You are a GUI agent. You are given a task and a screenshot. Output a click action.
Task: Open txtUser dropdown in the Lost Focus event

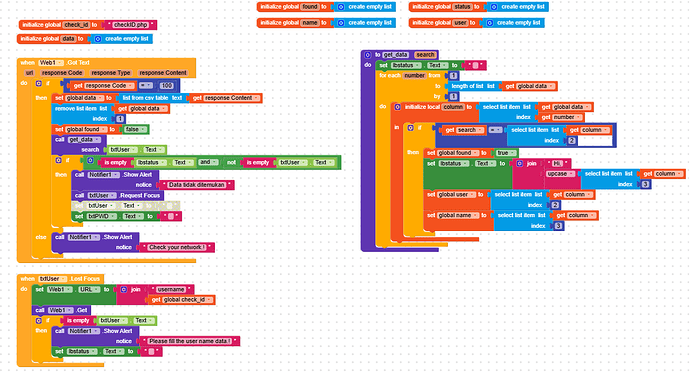53,279
